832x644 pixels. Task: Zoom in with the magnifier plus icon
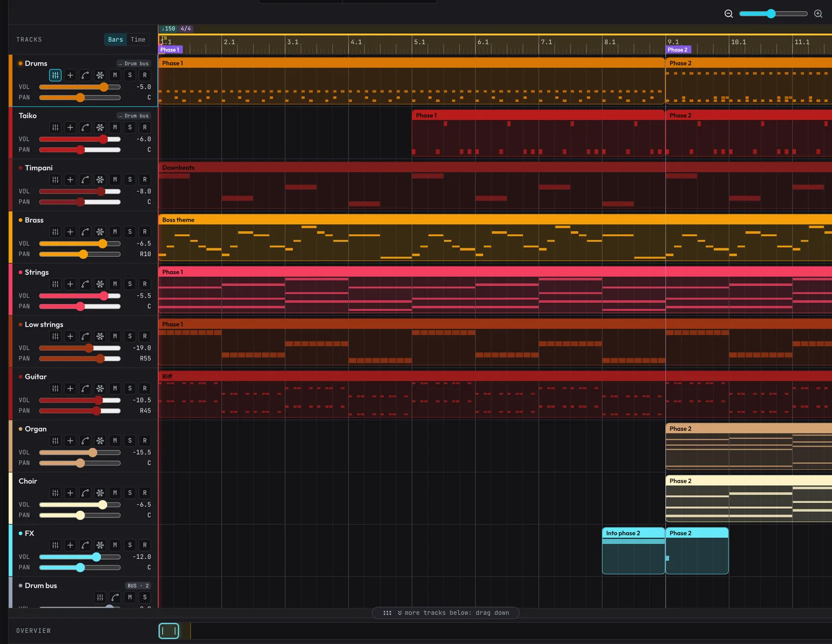(x=818, y=14)
